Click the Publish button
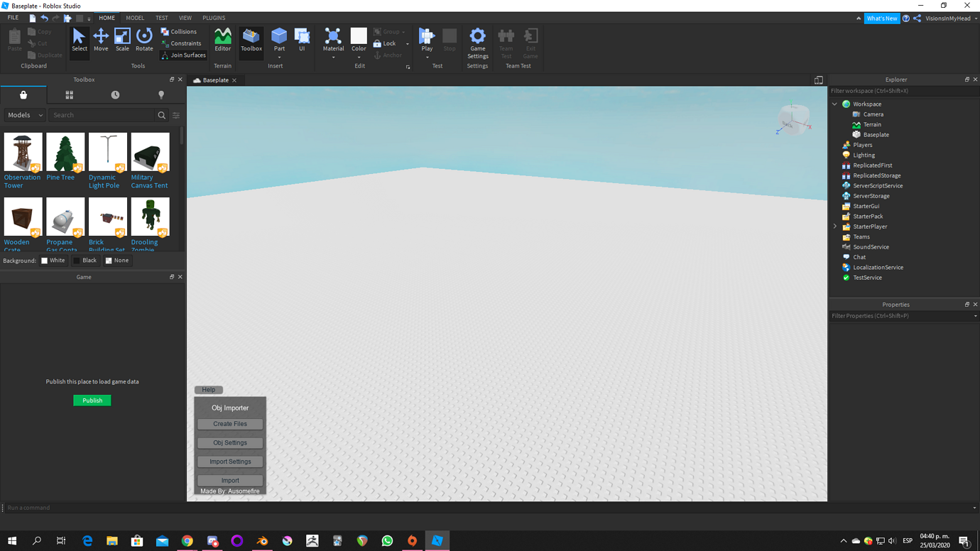Image resolution: width=980 pixels, height=551 pixels. [x=92, y=400]
